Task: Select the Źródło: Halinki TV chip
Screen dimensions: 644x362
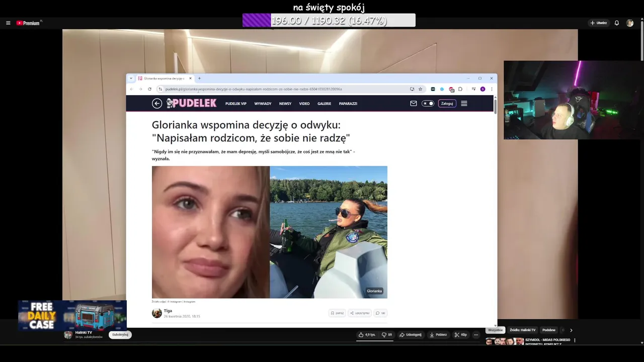Action: pos(522,330)
